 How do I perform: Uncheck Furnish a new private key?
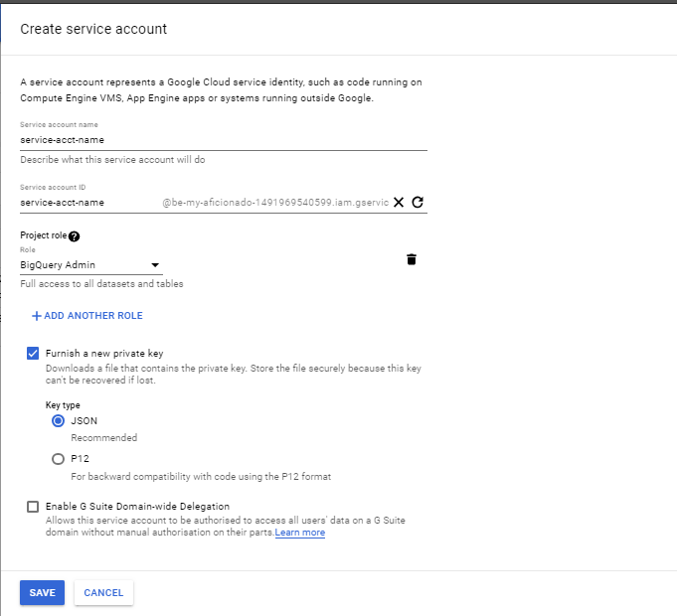(x=33, y=354)
